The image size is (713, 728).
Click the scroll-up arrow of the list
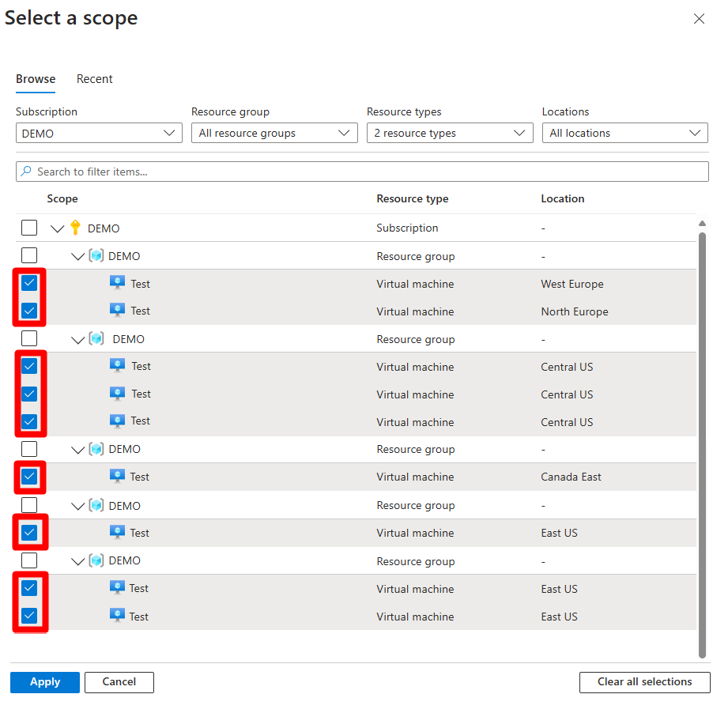(702, 224)
